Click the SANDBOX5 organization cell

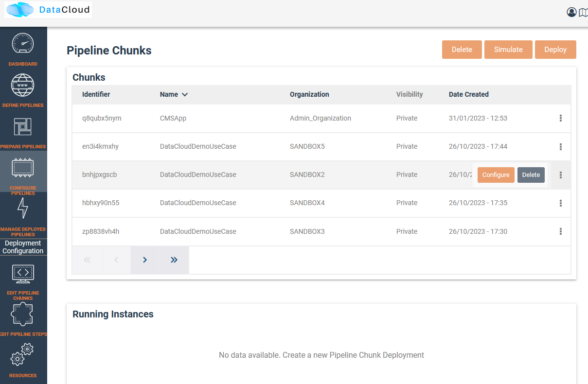pos(307,146)
